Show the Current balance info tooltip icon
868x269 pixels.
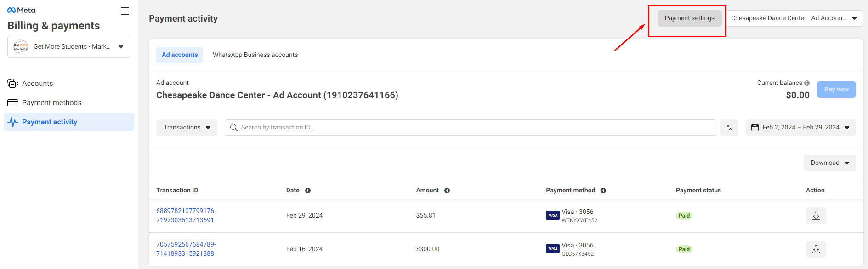807,83
